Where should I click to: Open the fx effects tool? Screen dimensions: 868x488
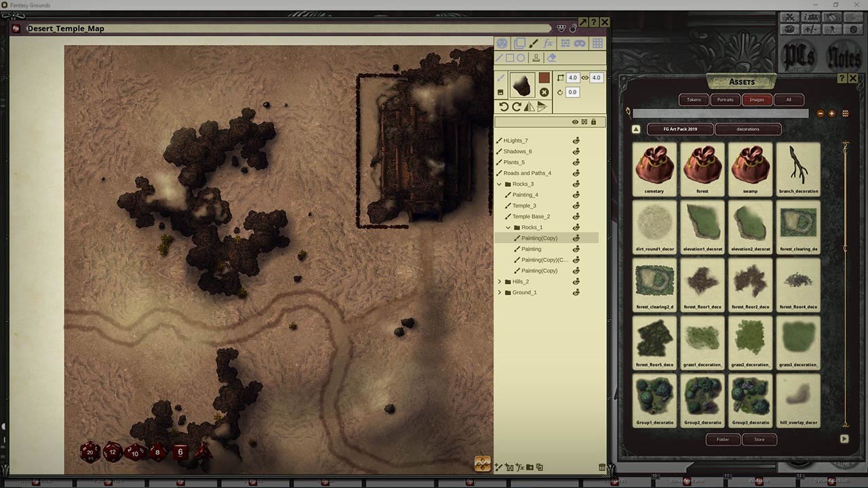coord(549,43)
